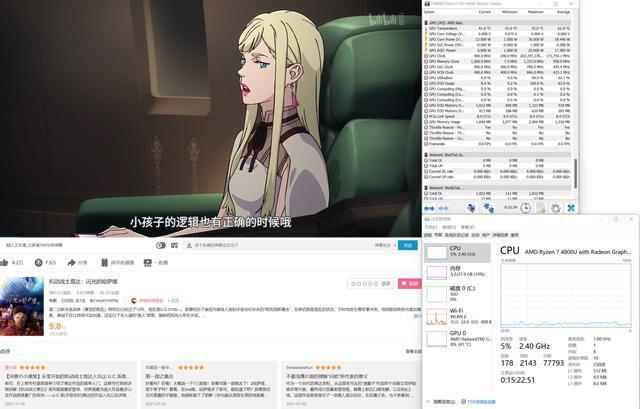Screen dimensions: 640x409
Task: Click the 9.8 rating score
Action: (x=56, y=326)
